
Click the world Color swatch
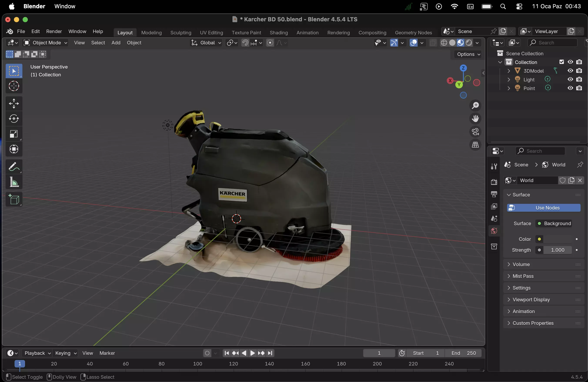coord(557,239)
